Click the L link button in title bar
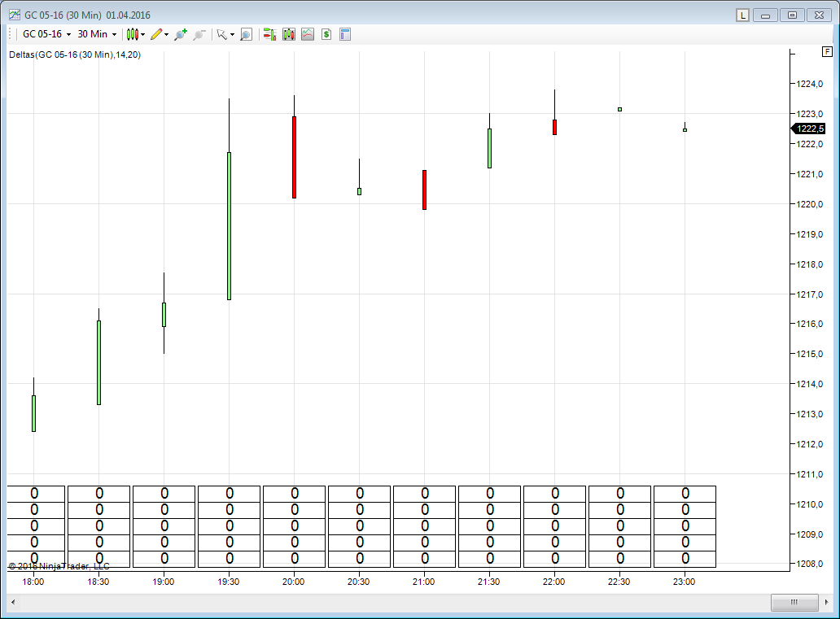Viewport: 840px width, 619px height. point(742,15)
